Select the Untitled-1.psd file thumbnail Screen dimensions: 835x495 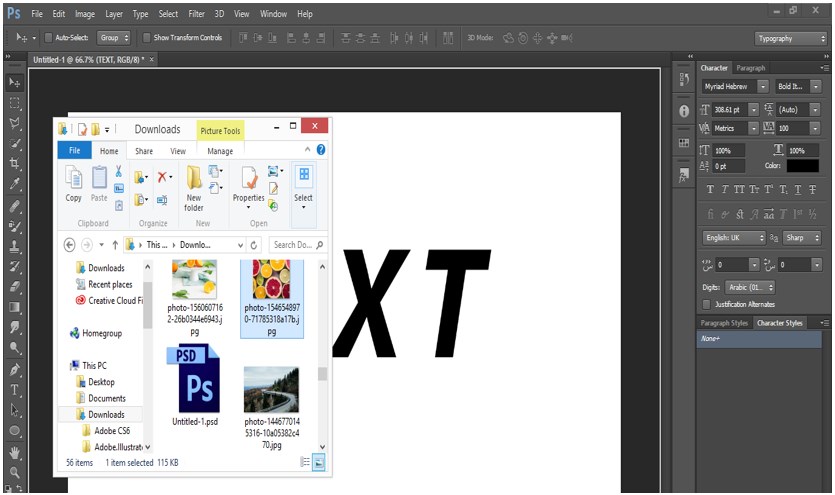(x=194, y=378)
